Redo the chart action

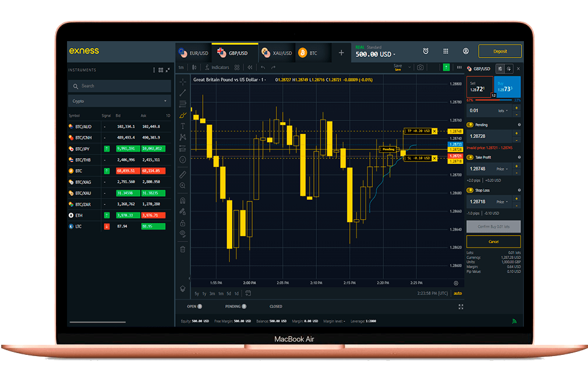pyautogui.click(x=273, y=68)
